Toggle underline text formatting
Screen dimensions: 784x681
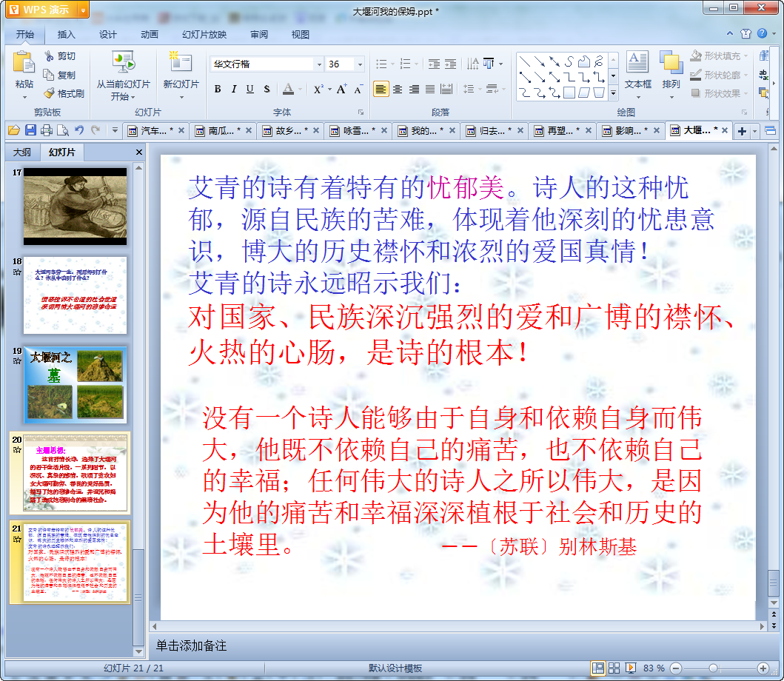coord(249,90)
